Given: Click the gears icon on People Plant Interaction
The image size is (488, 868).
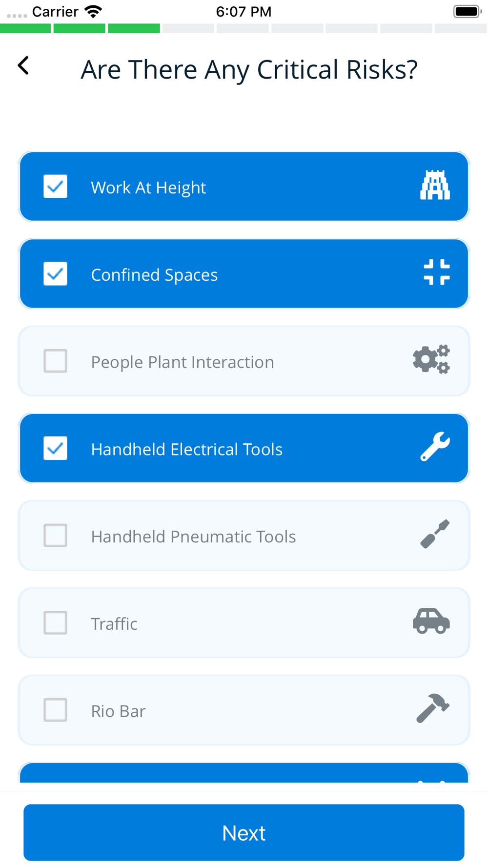Looking at the screenshot, I should point(431,360).
